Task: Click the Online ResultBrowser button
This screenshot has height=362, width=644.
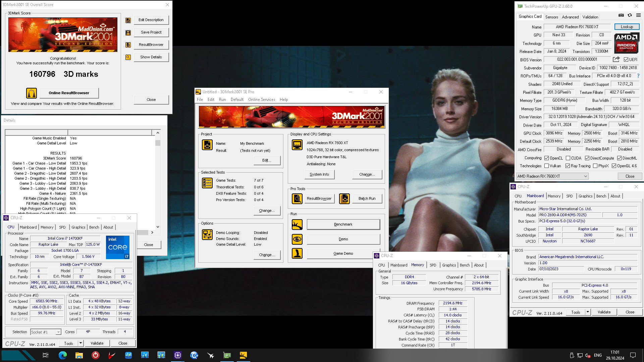Action: pyautogui.click(x=69, y=93)
